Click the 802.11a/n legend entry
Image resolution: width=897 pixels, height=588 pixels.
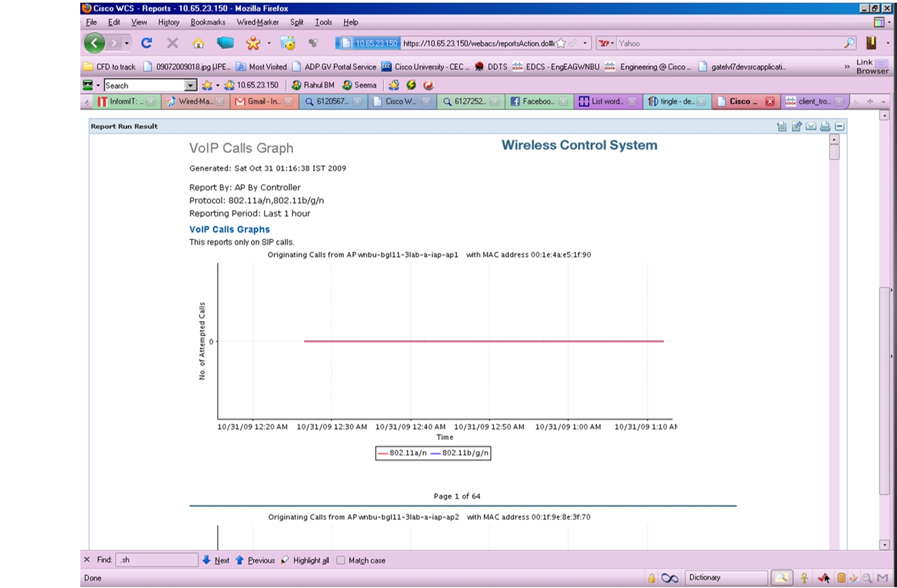coord(402,453)
